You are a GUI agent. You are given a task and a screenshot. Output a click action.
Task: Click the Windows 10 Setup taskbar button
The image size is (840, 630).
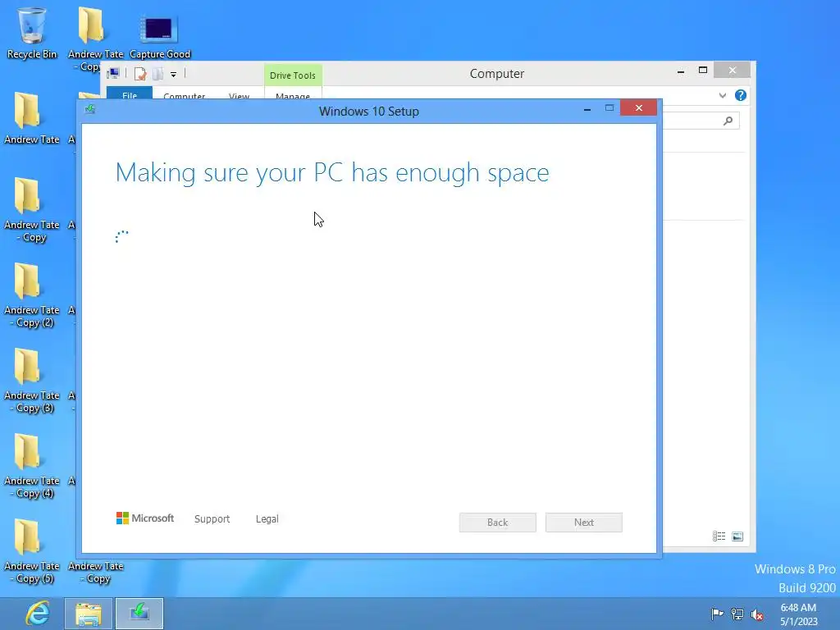139,614
